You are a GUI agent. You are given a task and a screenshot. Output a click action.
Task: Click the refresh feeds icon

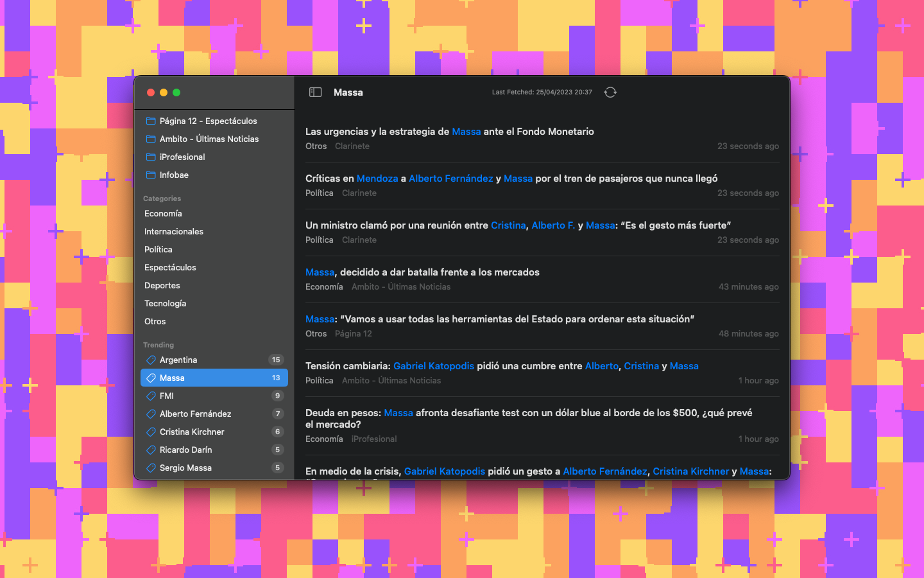[x=610, y=92]
